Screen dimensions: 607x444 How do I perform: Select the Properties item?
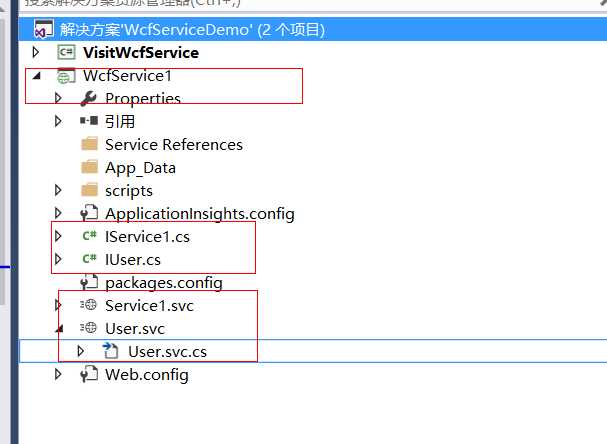(x=143, y=99)
